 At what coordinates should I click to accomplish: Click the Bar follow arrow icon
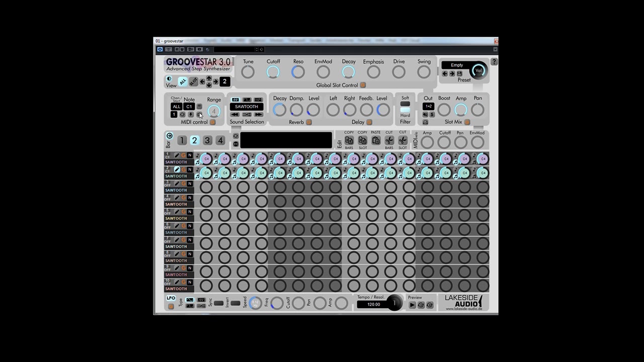[x=170, y=136]
